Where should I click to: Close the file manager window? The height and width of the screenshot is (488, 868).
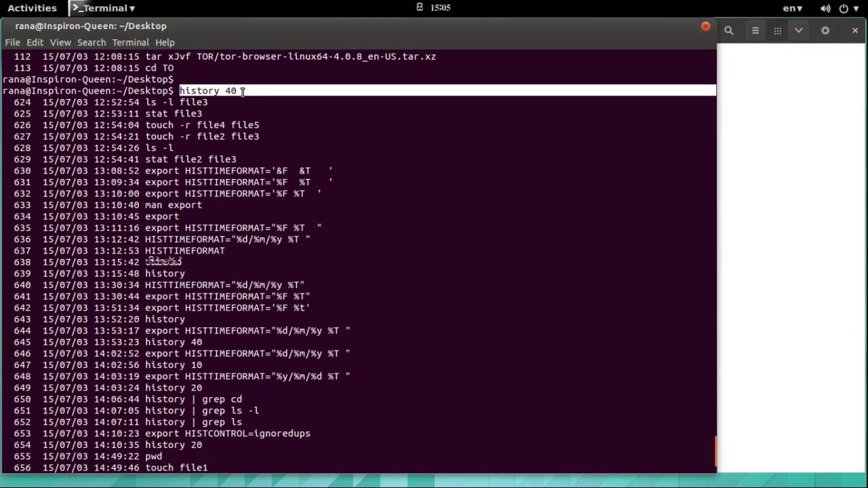[855, 30]
